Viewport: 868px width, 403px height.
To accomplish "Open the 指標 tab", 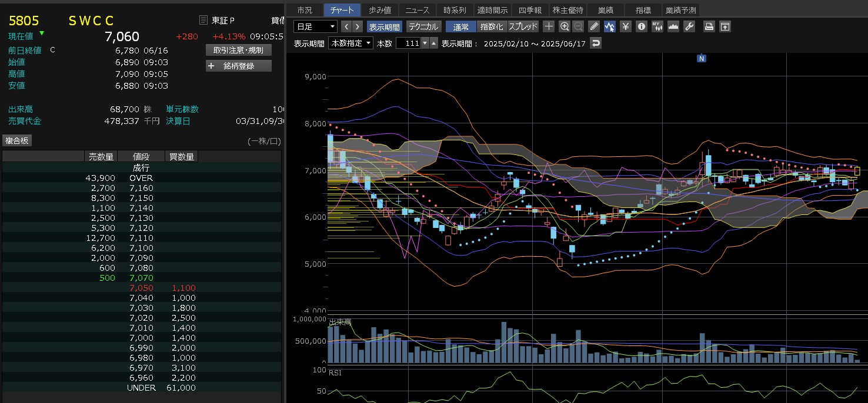I will point(643,10).
